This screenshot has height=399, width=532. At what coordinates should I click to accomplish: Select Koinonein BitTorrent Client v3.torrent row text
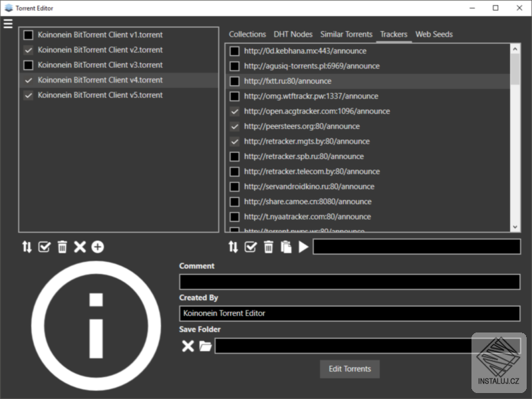[100, 65]
